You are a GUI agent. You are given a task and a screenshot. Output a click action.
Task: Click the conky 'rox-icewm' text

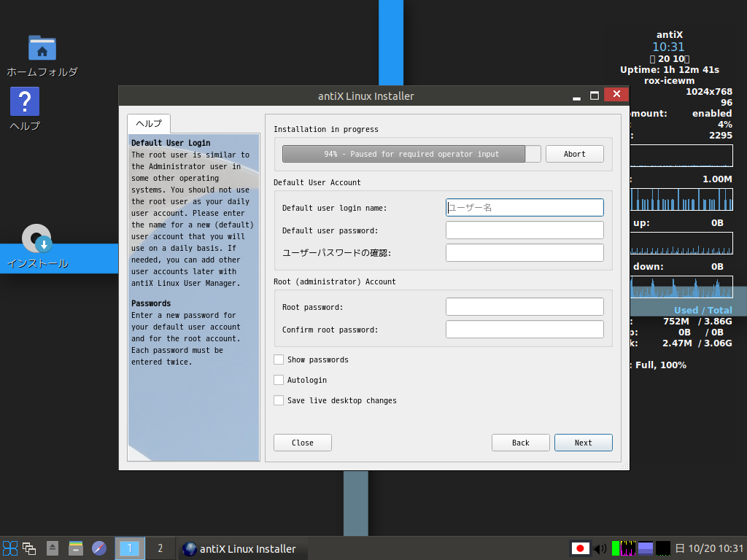670,80
